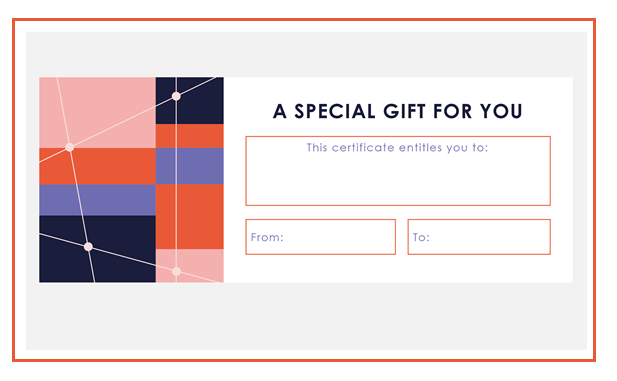Click inside the To: field

(479, 237)
